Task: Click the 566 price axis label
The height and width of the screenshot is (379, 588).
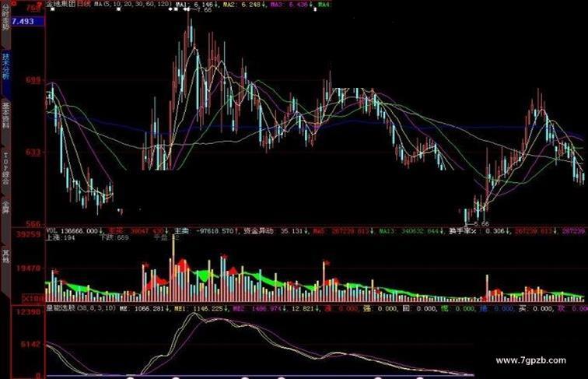Action: pos(33,224)
